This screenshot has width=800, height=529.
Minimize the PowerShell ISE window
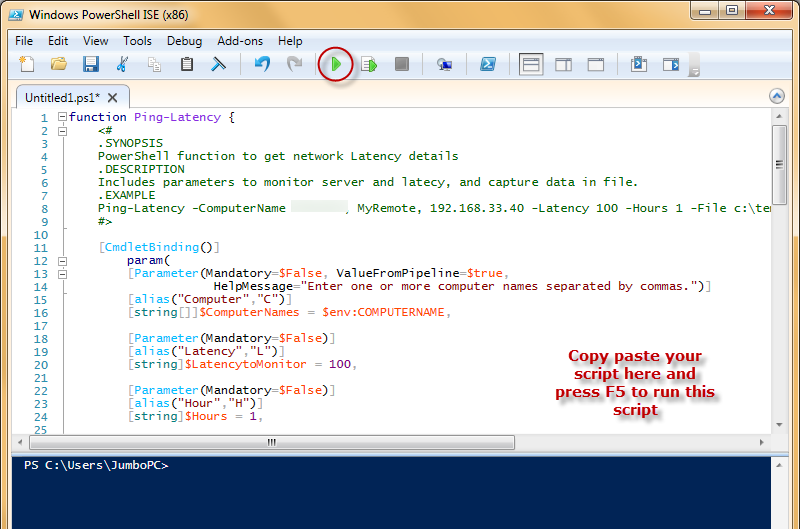tap(705, 10)
